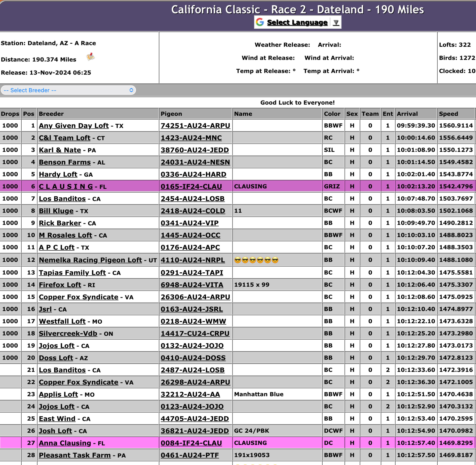Open Benson Farms breeder link
The width and height of the screenshot is (476, 465).
pyautogui.click(x=65, y=162)
